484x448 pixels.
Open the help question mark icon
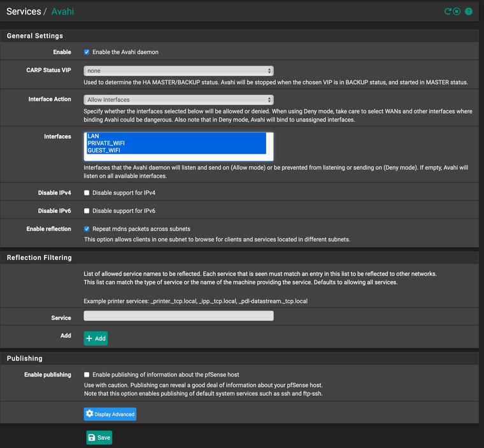point(469,11)
